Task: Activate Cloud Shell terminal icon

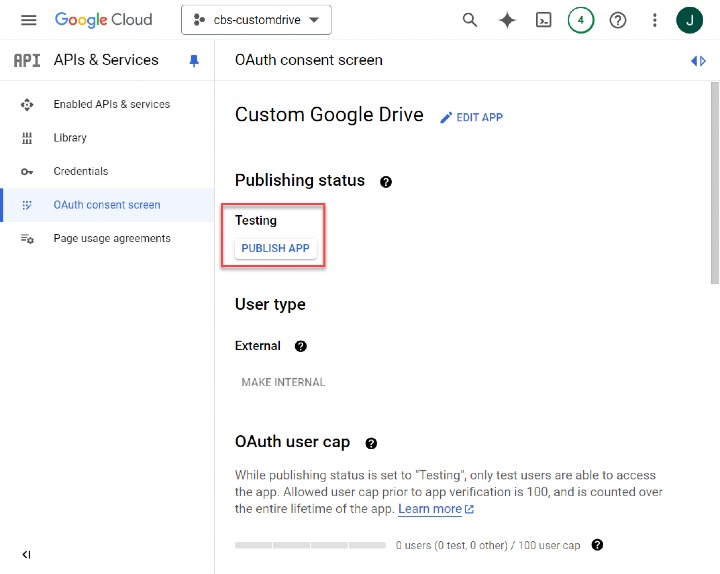Action: (x=543, y=20)
